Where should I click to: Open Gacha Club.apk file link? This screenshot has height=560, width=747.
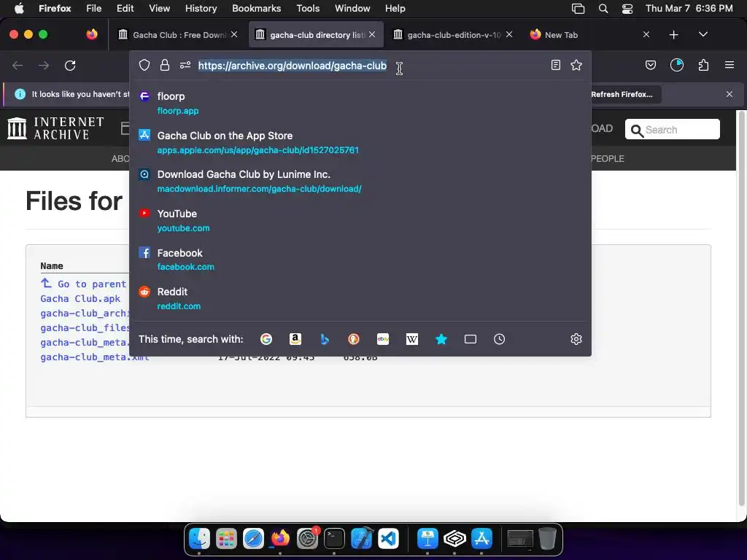coord(80,298)
